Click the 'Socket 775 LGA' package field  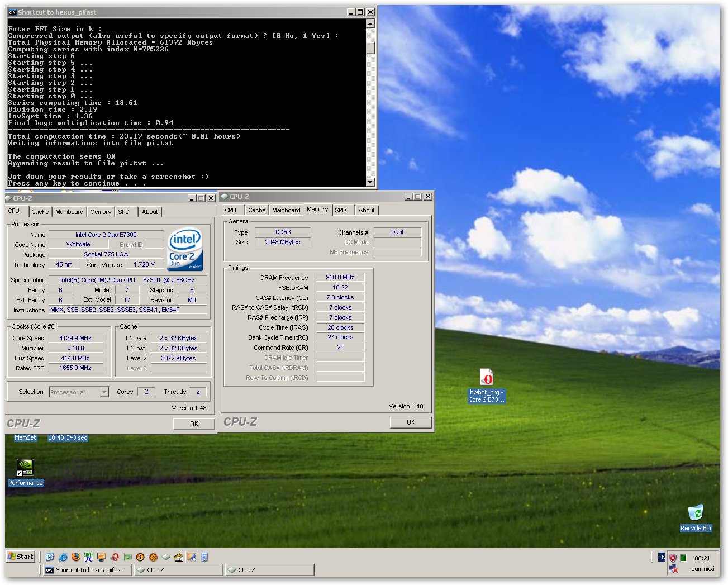coord(106,254)
